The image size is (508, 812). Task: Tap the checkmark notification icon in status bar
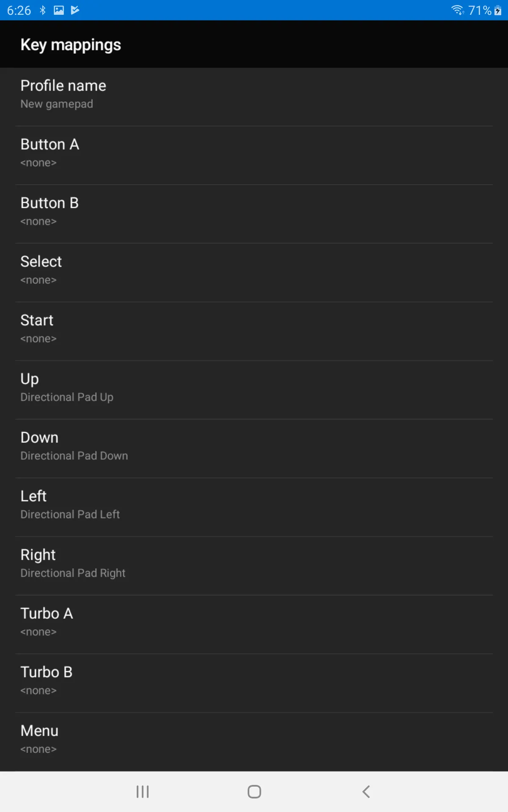tap(75, 10)
